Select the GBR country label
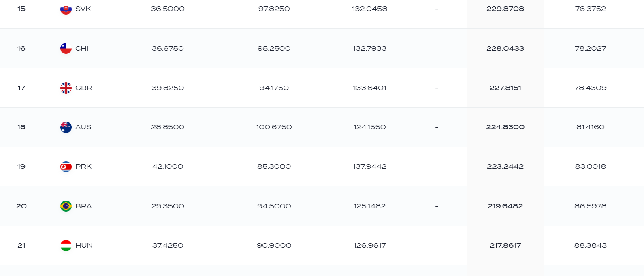 coord(84,88)
